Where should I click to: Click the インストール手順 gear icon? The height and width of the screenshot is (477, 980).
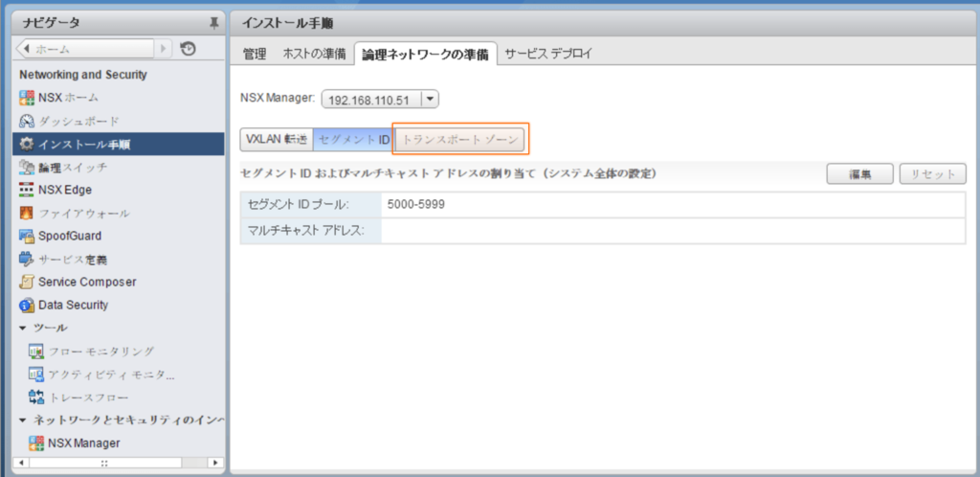coord(27,144)
